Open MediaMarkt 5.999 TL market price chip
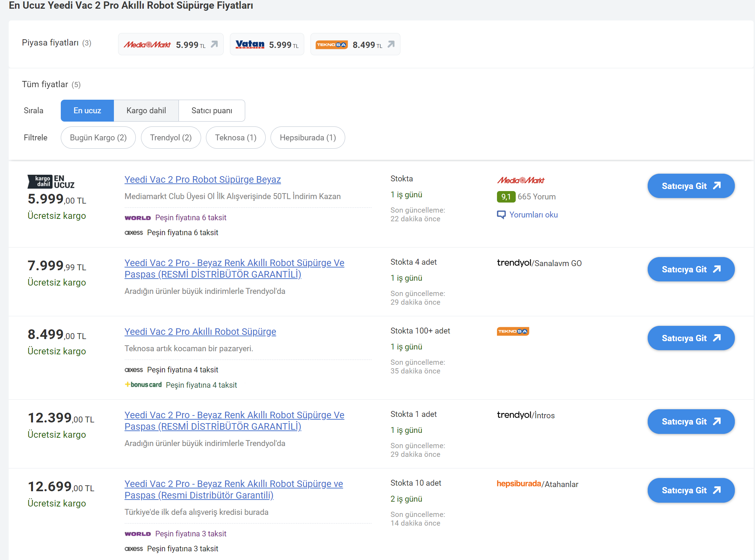755x560 pixels. click(x=171, y=44)
